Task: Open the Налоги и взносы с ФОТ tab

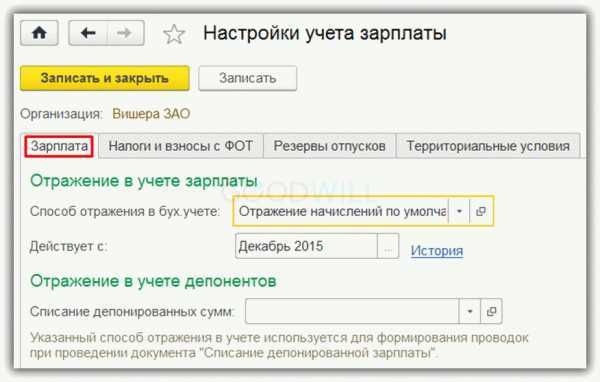Action: [x=181, y=146]
